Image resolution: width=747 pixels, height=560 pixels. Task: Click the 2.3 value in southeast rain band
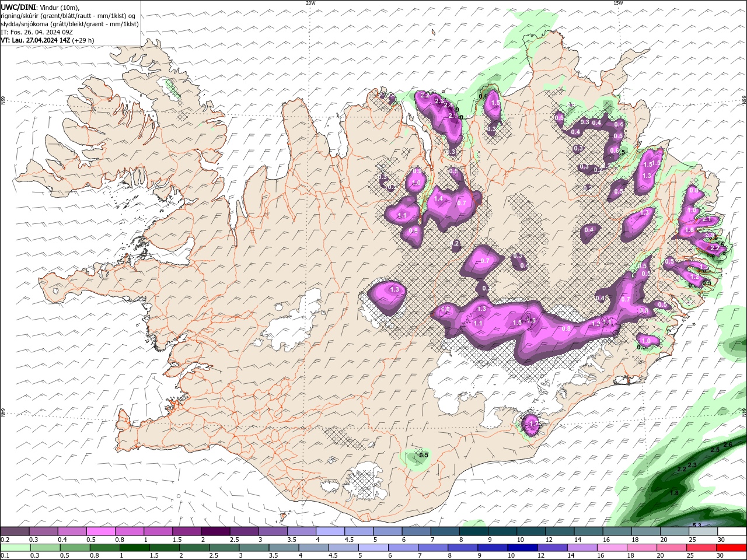[692, 464]
